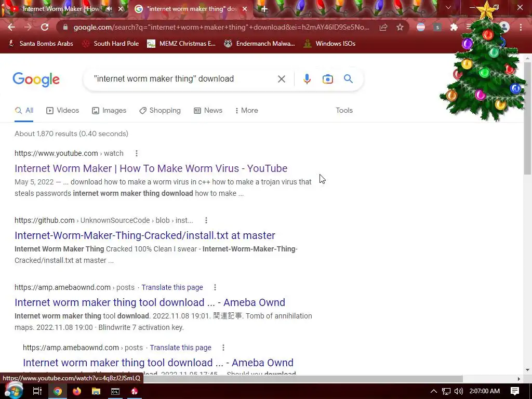This screenshot has width=532, height=399.
Task: Open a new browser tab
Action: tap(264, 9)
